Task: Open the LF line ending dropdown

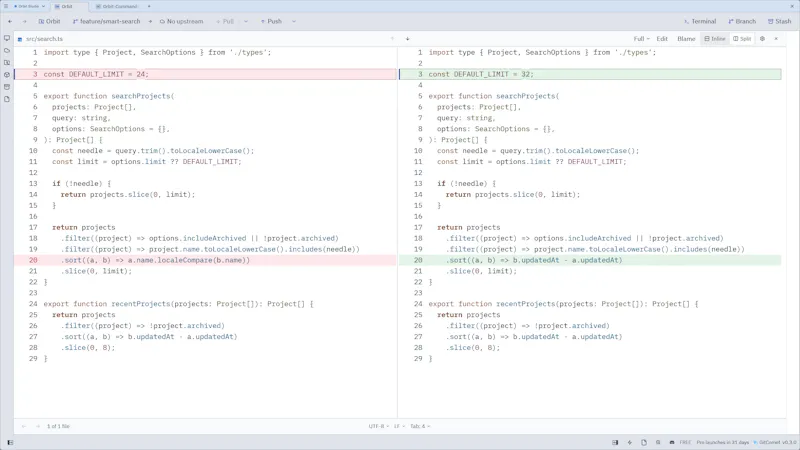Action: (x=399, y=426)
